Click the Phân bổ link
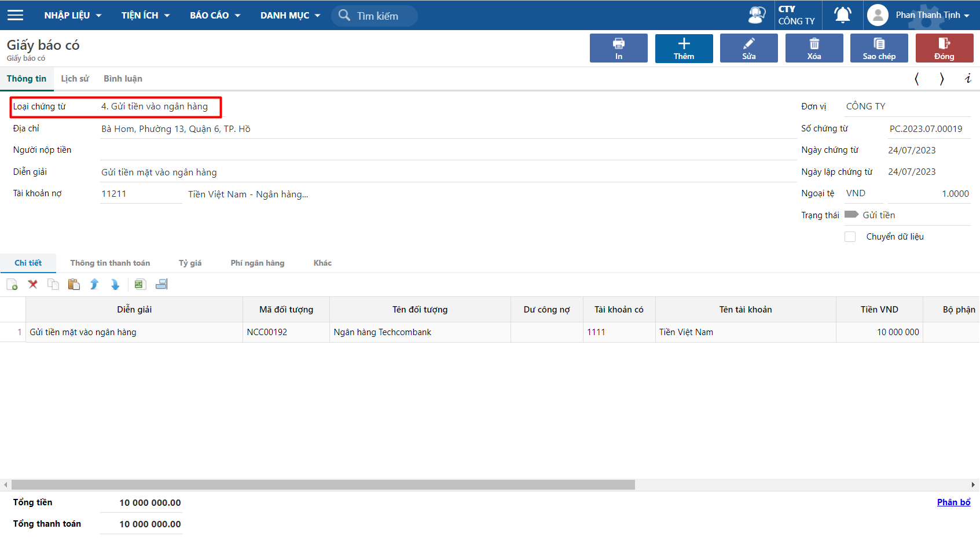The width and height of the screenshot is (980, 540). (953, 502)
